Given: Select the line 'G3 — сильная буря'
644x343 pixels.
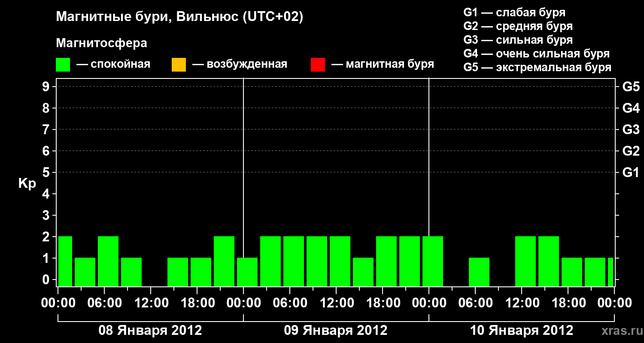Looking at the screenshot, I should [x=518, y=40].
